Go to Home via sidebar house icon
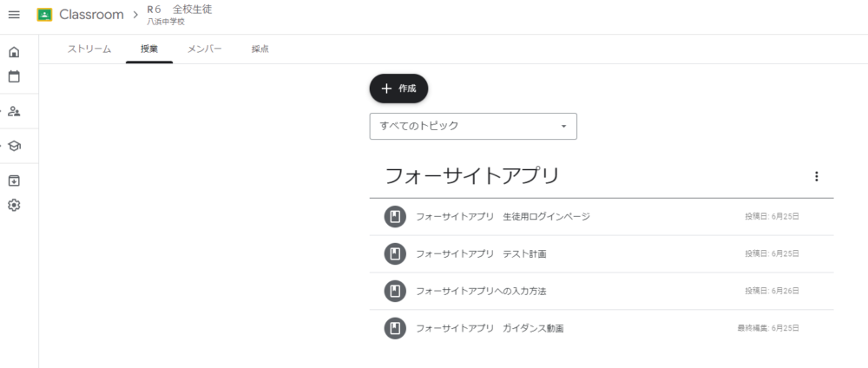 15,52
